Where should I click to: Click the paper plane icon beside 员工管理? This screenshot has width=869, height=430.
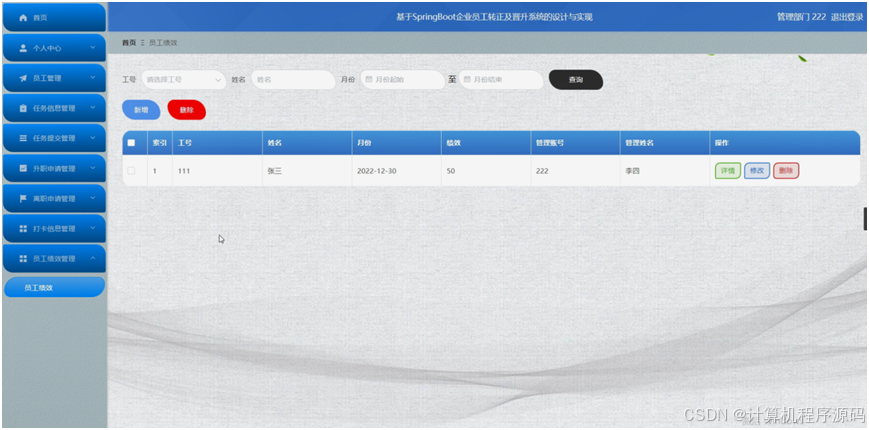pos(23,79)
